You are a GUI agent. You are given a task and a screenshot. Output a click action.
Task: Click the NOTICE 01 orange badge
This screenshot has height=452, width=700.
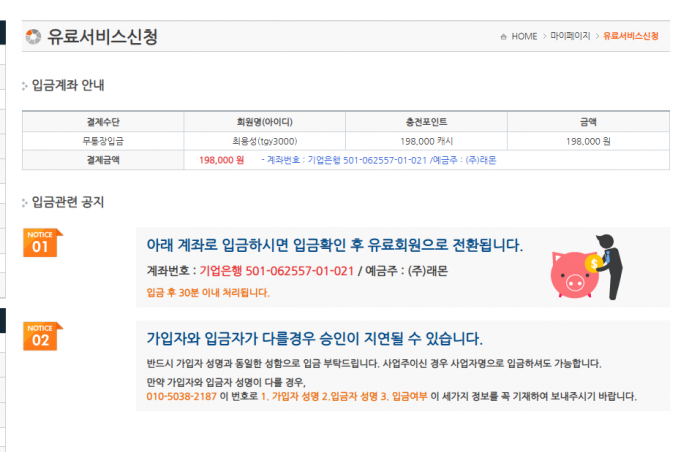pyautogui.click(x=42, y=243)
